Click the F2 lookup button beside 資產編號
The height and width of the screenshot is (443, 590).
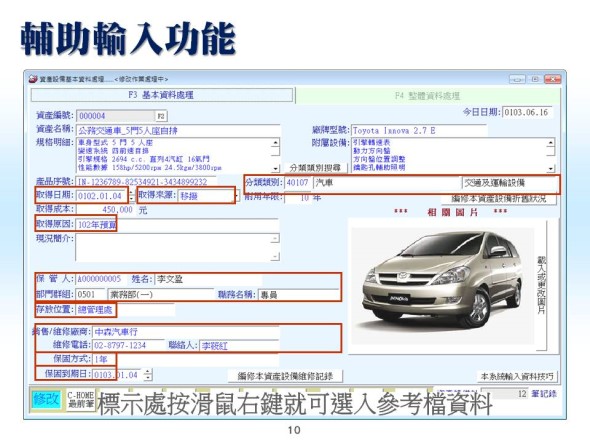click(x=161, y=116)
